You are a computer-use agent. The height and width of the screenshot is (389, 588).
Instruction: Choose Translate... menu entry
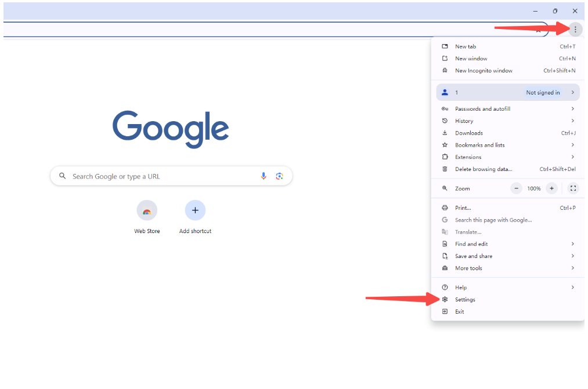pos(508,232)
